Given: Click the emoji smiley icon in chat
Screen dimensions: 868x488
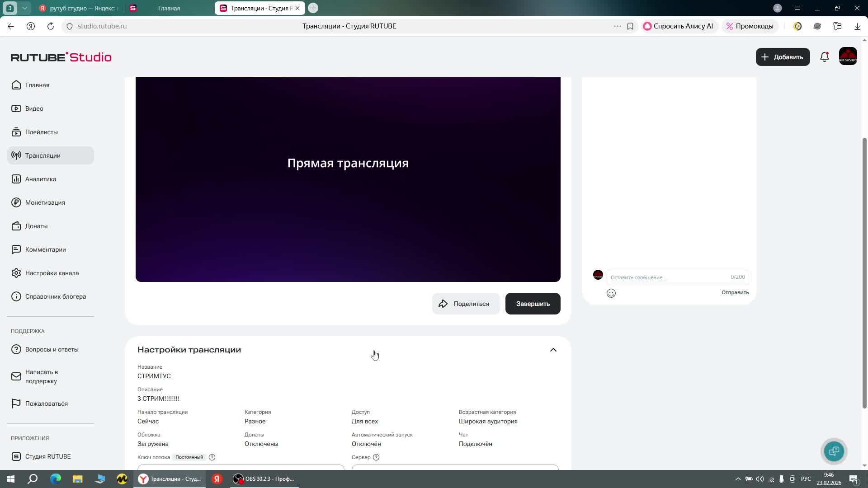Looking at the screenshot, I should click(611, 293).
